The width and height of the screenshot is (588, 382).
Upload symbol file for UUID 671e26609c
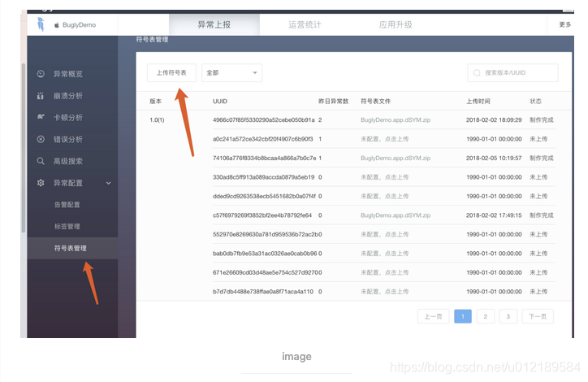pyautogui.click(x=384, y=272)
